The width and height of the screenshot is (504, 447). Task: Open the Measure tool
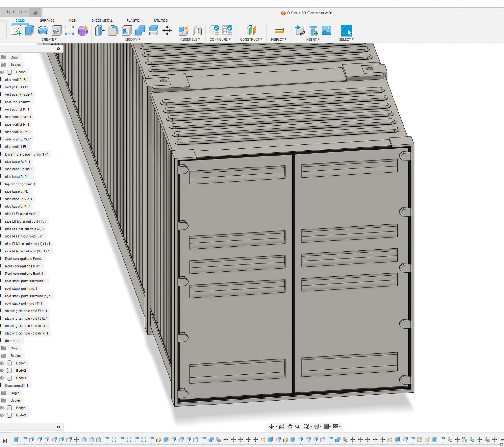tap(279, 31)
